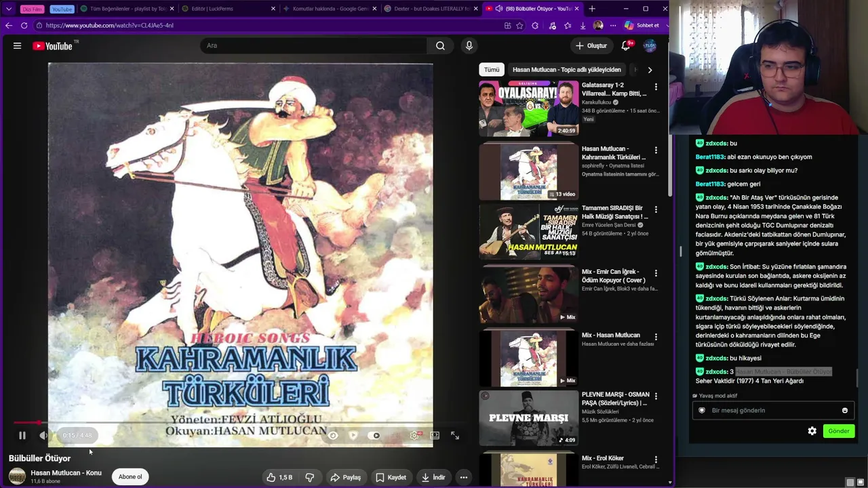Open options for the Mix - Erol Köker item
The height and width of the screenshot is (488, 868).
click(x=656, y=460)
